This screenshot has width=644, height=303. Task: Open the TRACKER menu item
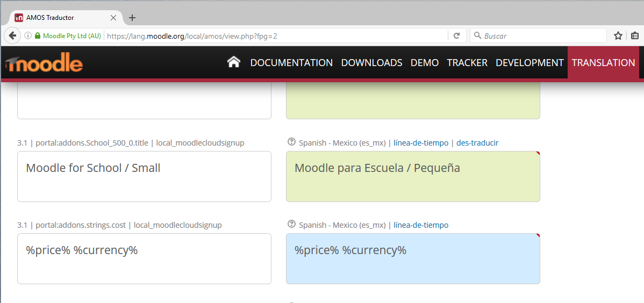[467, 63]
